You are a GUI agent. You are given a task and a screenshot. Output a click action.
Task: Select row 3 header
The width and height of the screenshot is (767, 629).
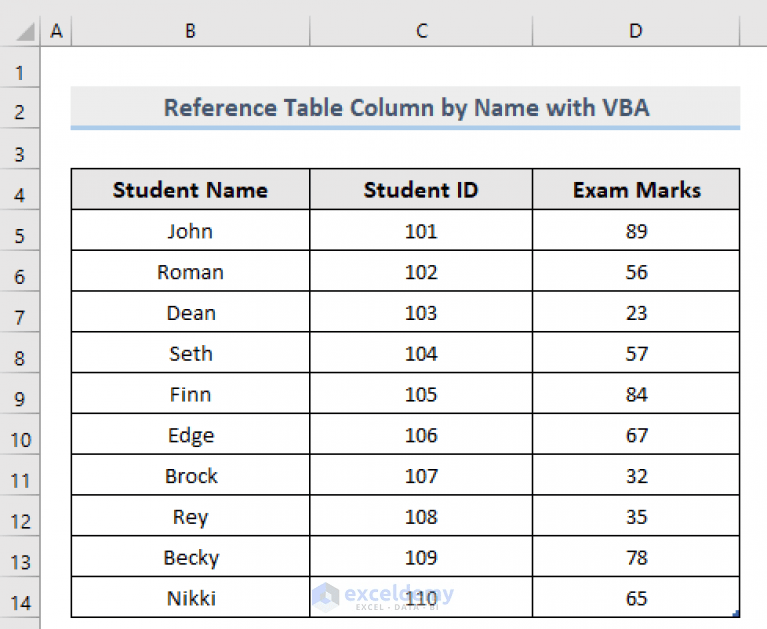point(20,149)
